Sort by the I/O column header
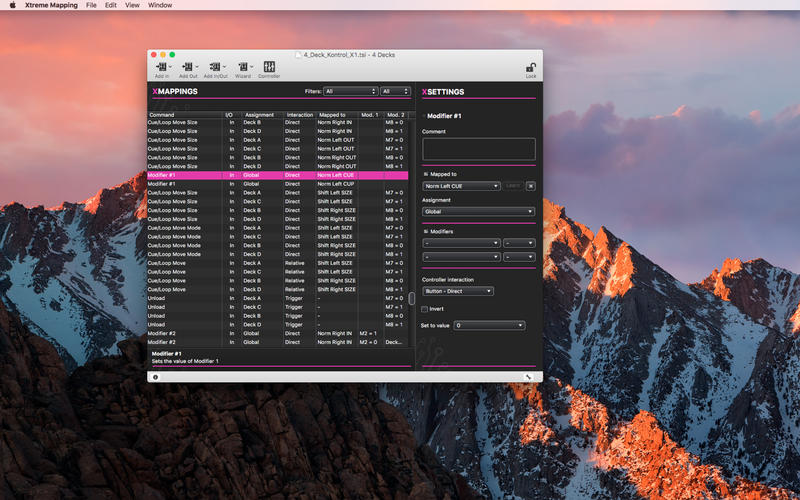This screenshot has height=500, width=800. pos(229,115)
